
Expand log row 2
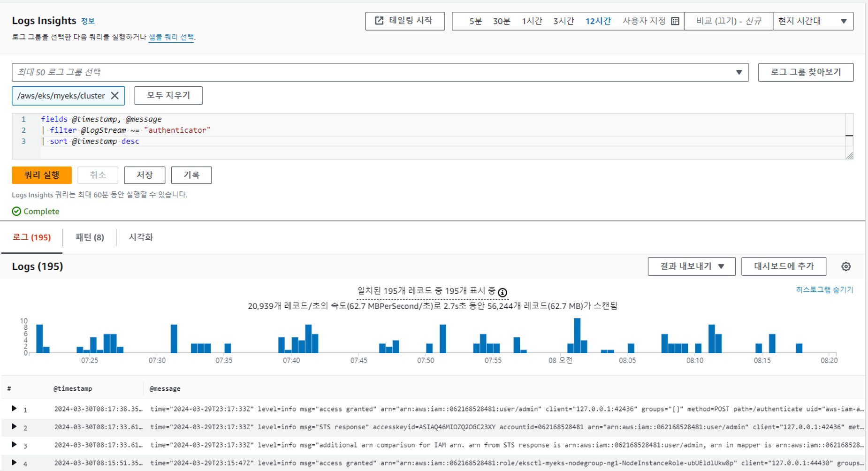(14, 426)
